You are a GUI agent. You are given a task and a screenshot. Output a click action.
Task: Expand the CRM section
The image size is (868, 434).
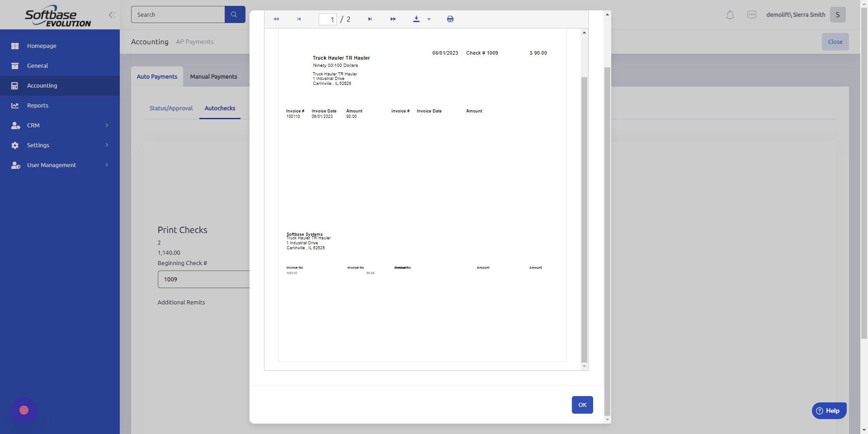[34, 125]
